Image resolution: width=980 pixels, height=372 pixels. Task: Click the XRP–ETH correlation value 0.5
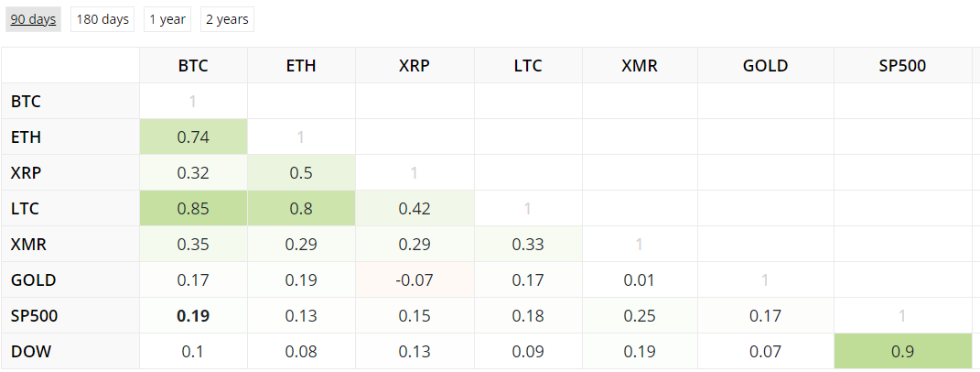point(301,173)
